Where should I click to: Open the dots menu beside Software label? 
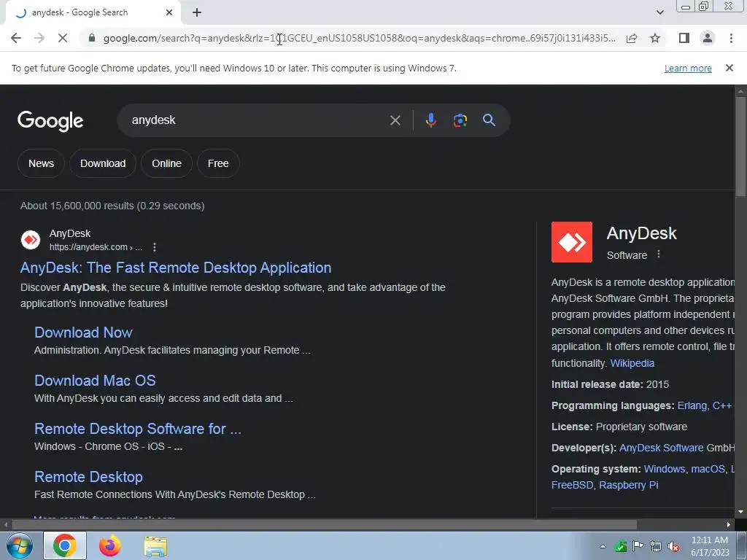point(659,254)
